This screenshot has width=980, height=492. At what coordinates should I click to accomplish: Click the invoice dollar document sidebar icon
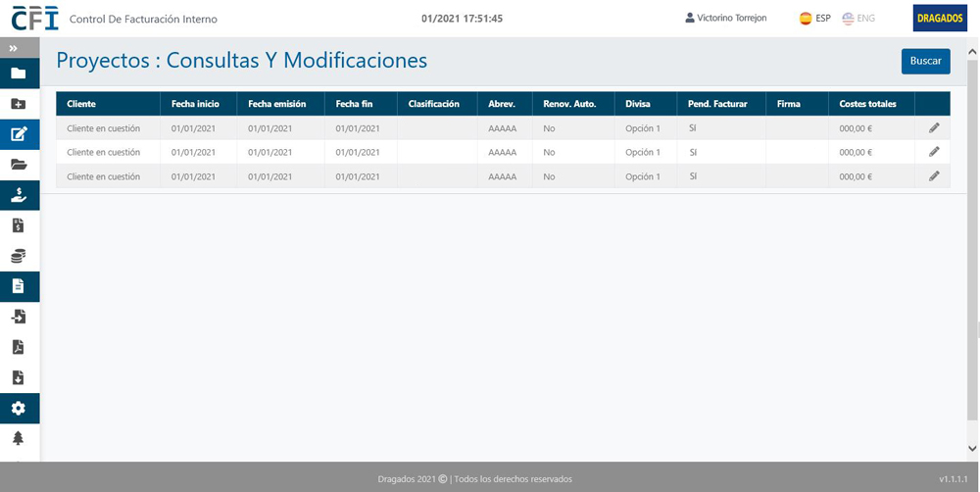click(18, 225)
